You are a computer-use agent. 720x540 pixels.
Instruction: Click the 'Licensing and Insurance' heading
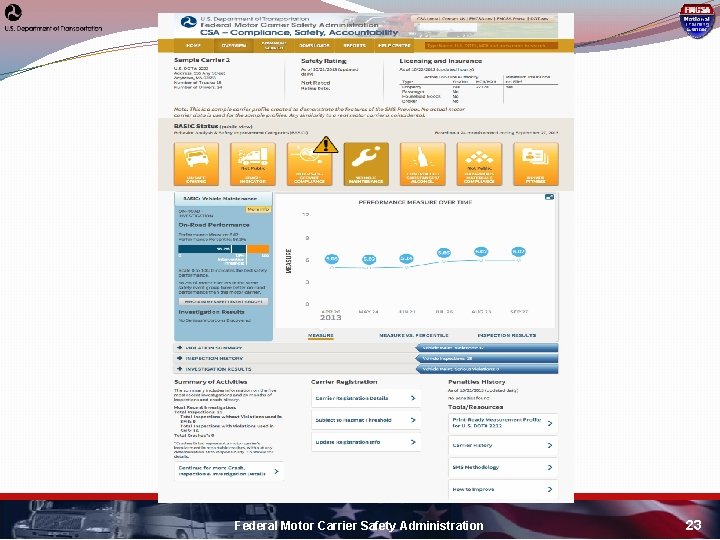click(440, 61)
